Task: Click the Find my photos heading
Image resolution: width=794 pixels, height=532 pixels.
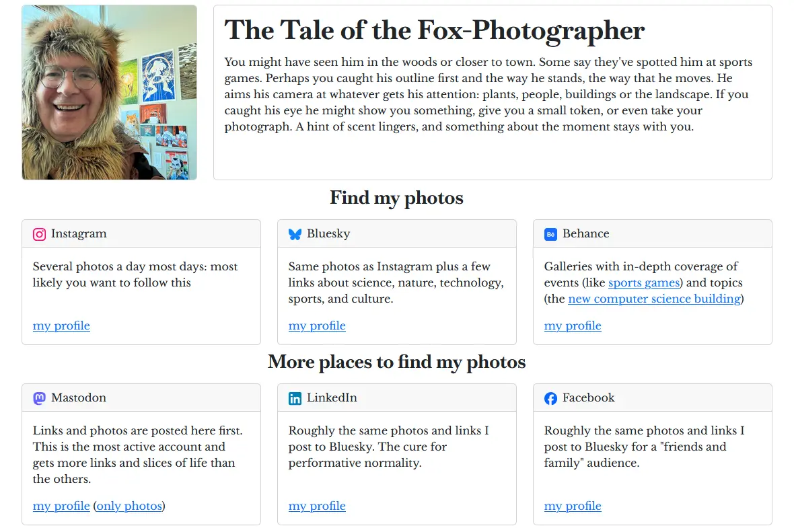Action: coord(396,198)
